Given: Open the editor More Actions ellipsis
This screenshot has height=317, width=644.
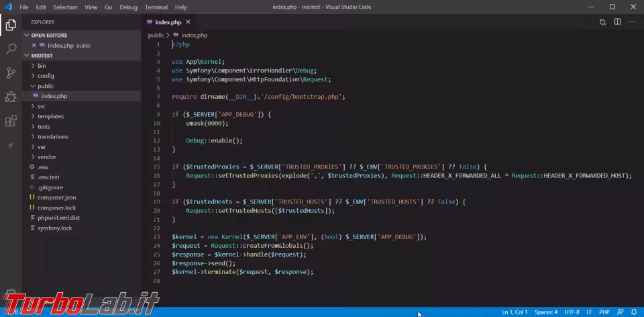Looking at the screenshot, I should click(633, 22).
